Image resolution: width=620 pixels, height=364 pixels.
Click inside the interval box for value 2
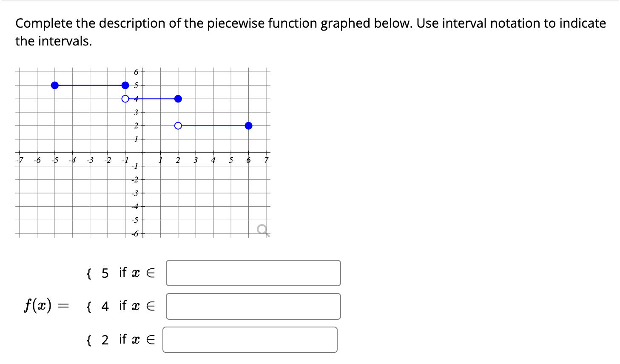coord(249,340)
